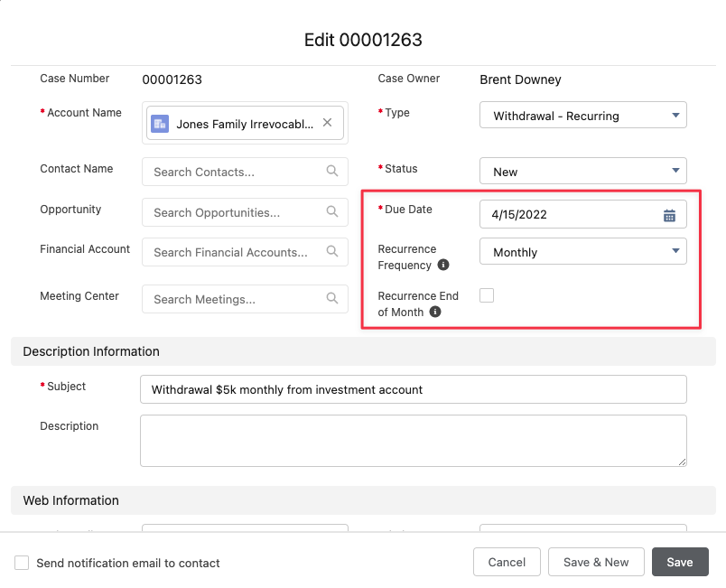
Task: Open the Due Date calendar picker
Action: tap(669, 215)
